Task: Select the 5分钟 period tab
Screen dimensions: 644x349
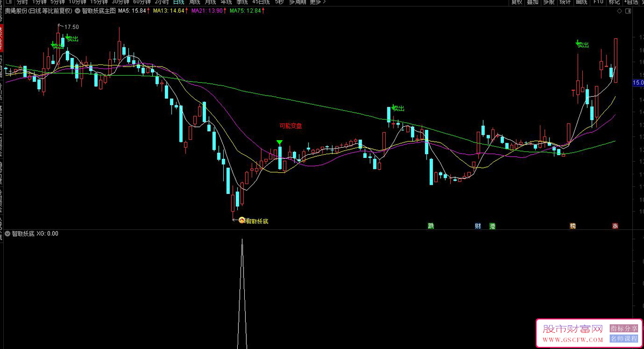Action: pos(57,2)
